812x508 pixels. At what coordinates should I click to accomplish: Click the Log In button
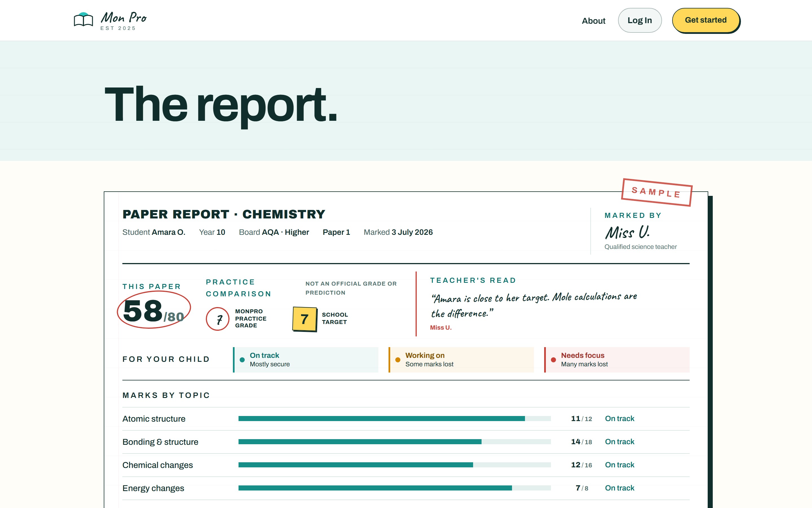[639, 21]
